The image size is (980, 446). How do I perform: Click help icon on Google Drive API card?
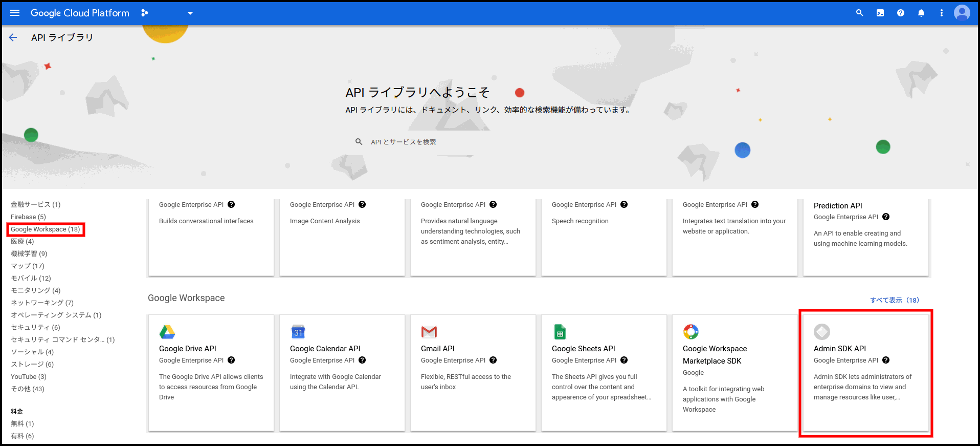coord(231,360)
